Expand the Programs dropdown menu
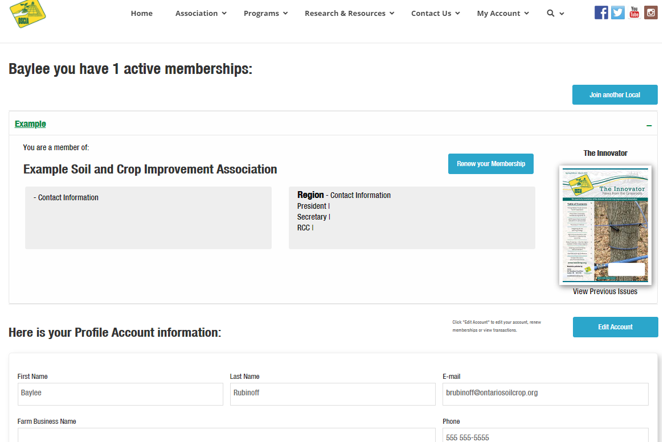The width and height of the screenshot is (662, 443). [x=265, y=14]
